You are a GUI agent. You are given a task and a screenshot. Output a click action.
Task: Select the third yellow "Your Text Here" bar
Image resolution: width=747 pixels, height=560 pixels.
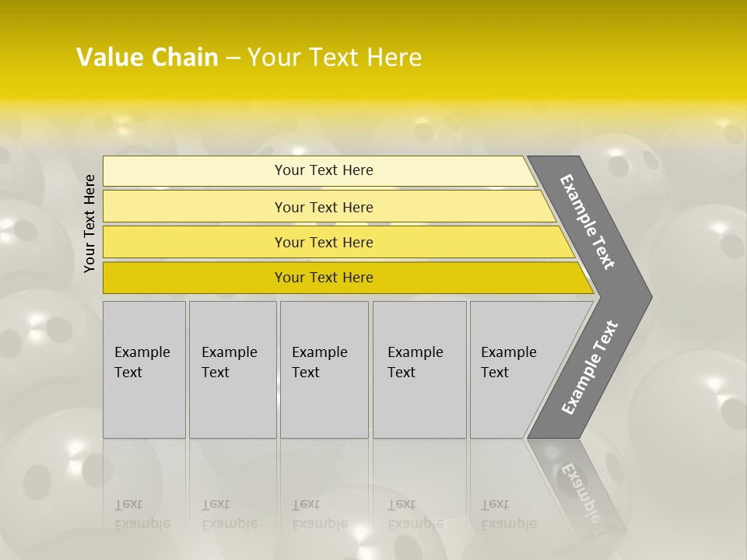(x=324, y=242)
